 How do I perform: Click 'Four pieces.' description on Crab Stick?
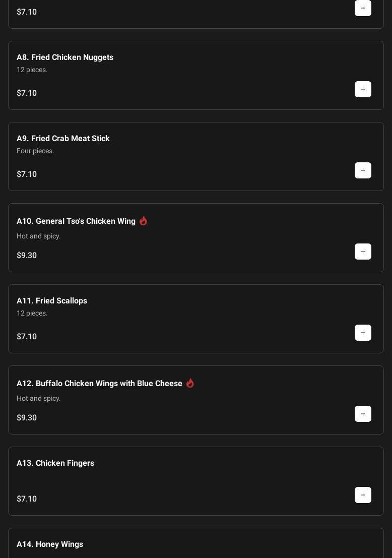35,151
